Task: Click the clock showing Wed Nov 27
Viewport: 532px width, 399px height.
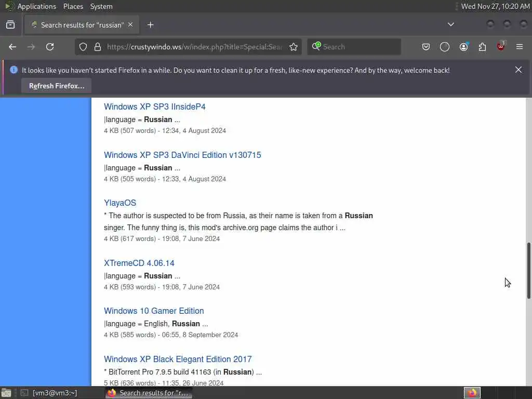Action: [495, 6]
